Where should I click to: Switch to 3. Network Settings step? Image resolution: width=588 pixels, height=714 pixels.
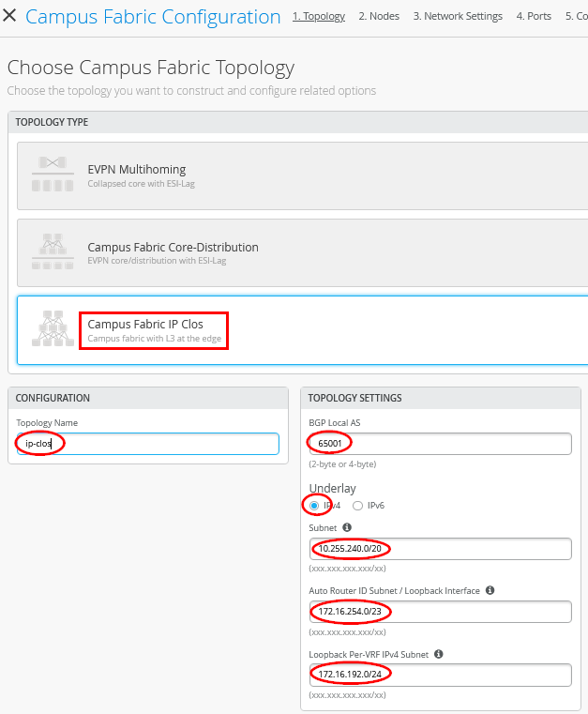click(458, 16)
